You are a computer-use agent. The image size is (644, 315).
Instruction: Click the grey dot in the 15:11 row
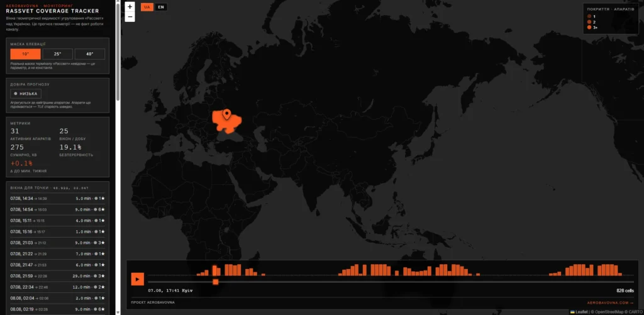[96, 221]
